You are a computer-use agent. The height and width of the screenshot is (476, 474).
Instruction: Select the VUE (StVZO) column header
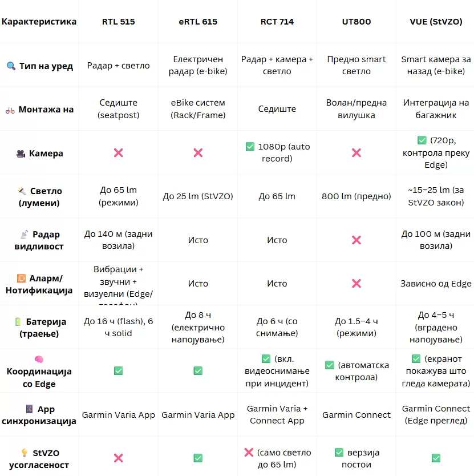pyautogui.click(x=436, y=22)
